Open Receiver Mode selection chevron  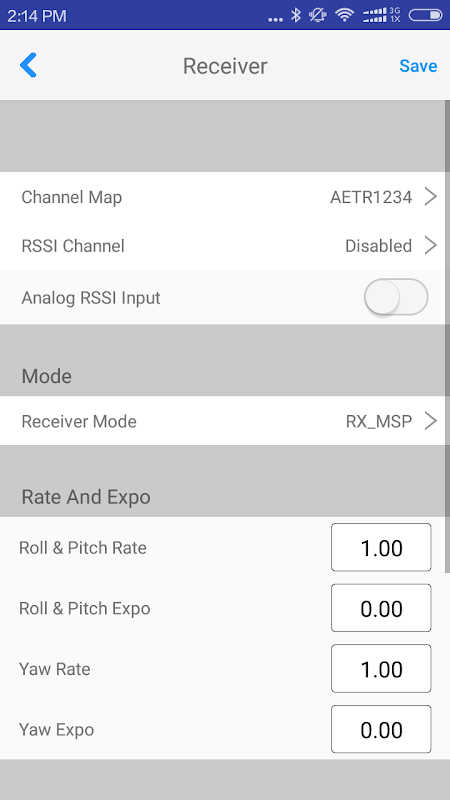click(431, 421)
